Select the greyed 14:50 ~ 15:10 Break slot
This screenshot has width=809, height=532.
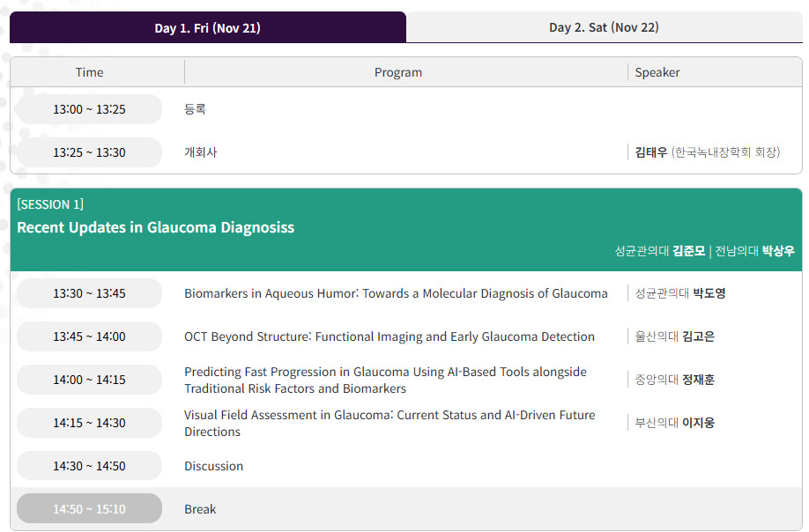pyautogui.click(x=89, y=509)
